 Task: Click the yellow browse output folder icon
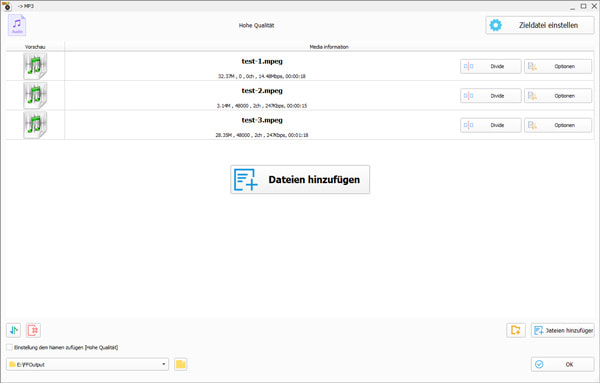coord(181,364)
